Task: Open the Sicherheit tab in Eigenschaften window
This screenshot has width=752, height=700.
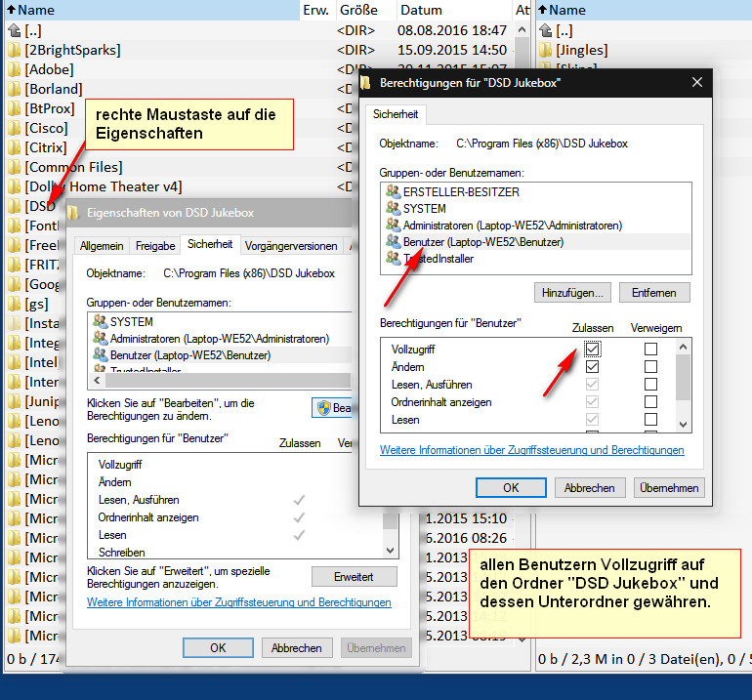Action: point(210,244)
